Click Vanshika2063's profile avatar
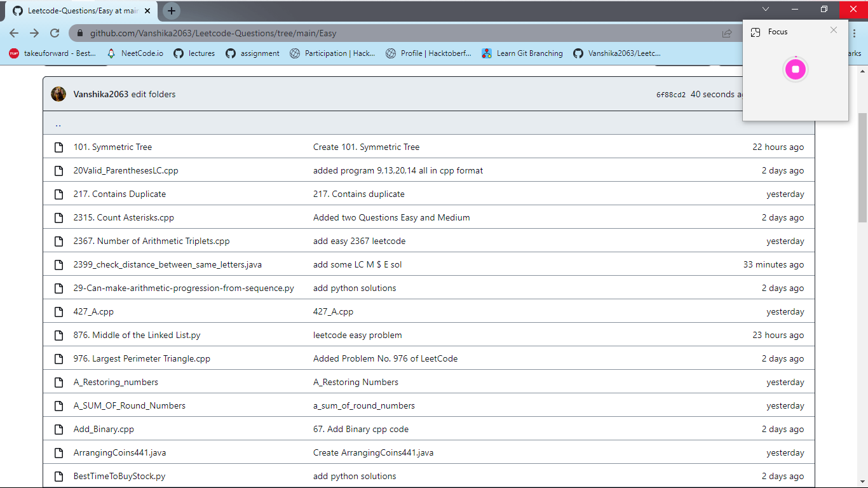Image resolution: width=868 pixels, height=488 pixels. 58,93
